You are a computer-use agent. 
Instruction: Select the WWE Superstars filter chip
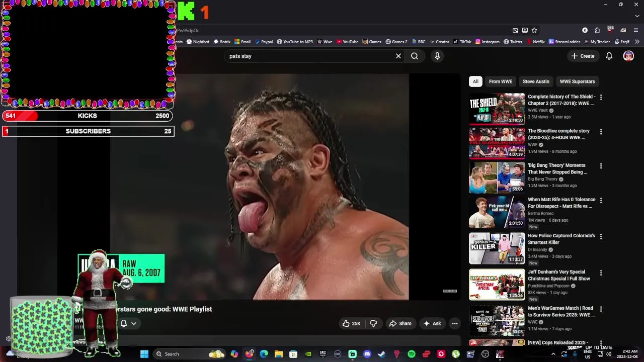(x=577, y=81)
